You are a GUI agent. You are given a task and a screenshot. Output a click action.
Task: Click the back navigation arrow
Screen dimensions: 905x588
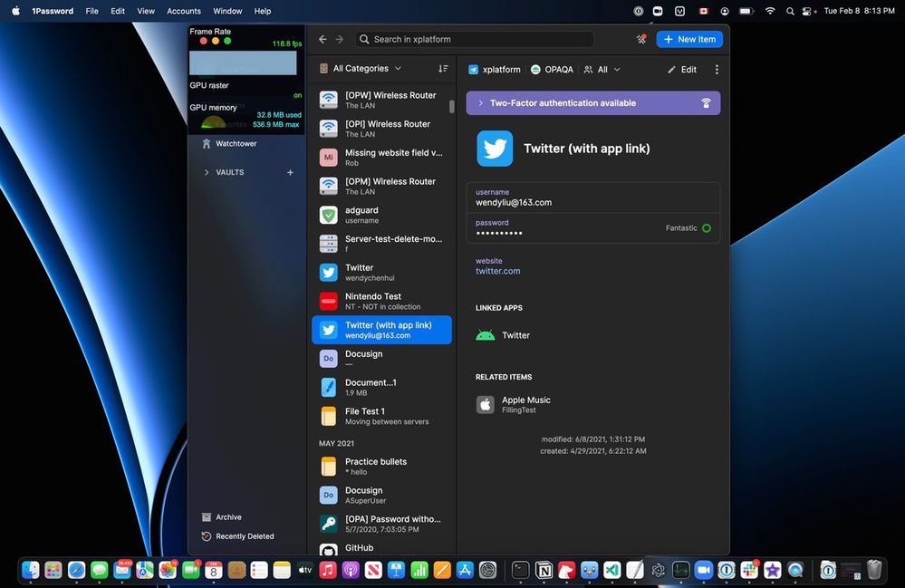click(x=323, y=39)
